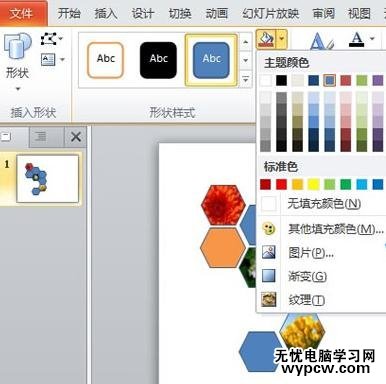The width and height of the screenshot is (386, 384).
Task: Click the Text Box icon
Action: (48, 60)
